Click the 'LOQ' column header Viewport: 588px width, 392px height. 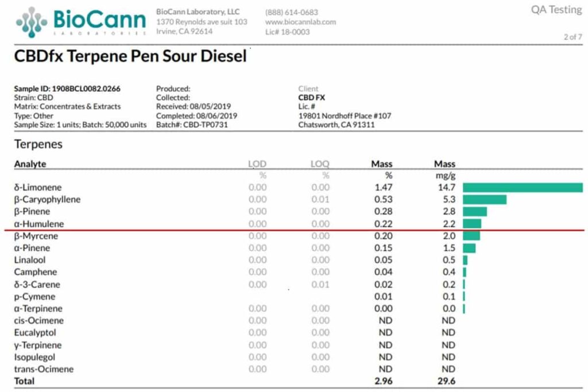click(320, 164)
